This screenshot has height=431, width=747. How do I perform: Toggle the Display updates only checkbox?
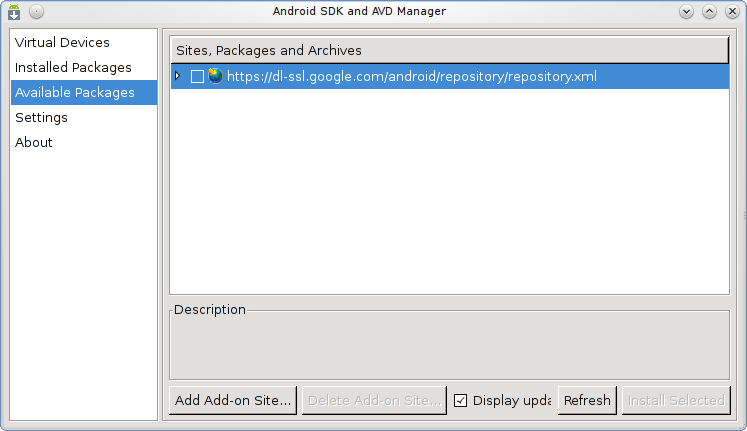coord(461,401)
